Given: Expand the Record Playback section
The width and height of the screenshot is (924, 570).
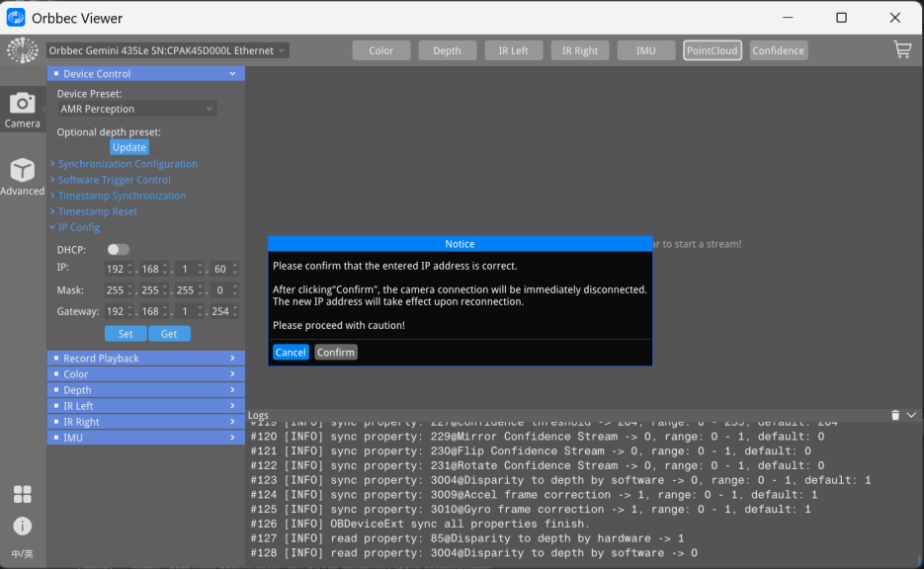Looking at the screenshot, I should 145,359.
